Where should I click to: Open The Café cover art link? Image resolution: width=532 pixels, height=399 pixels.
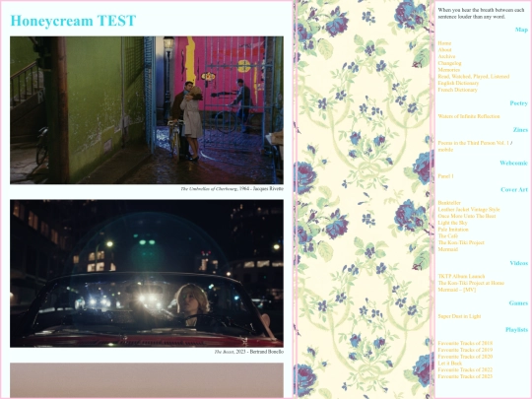point(448,235)
